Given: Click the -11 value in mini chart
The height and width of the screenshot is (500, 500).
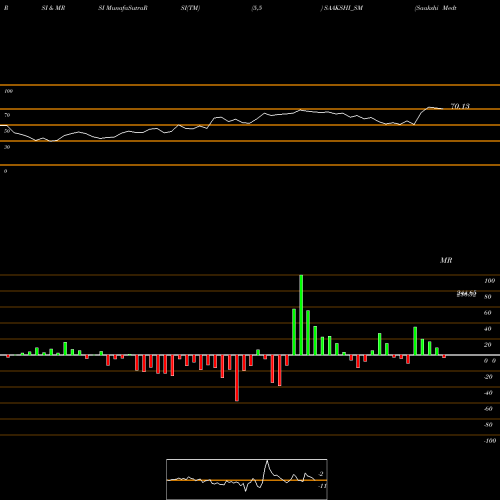Looking at the screenshot, I should 322,486.
